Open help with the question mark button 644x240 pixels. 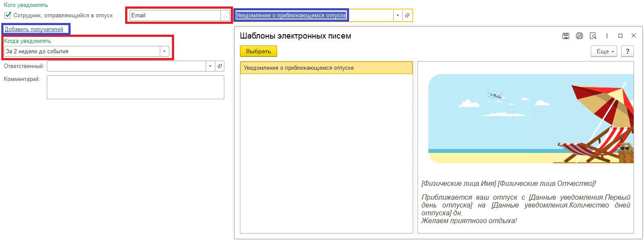tap(628, 51)
